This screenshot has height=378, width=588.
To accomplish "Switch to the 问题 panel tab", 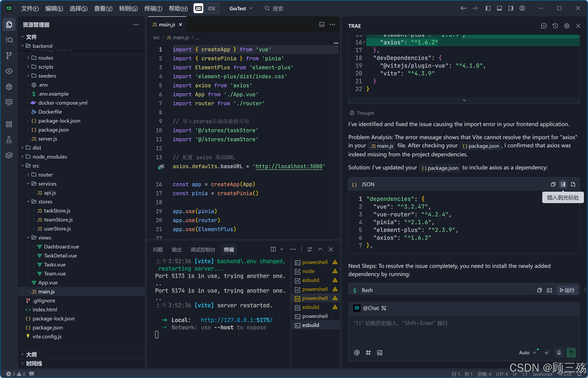I will pos(158,249).
